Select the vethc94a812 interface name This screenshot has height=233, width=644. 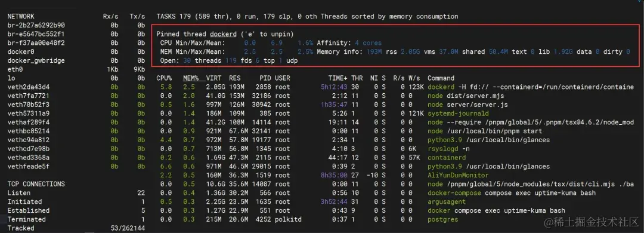(29, 140)
